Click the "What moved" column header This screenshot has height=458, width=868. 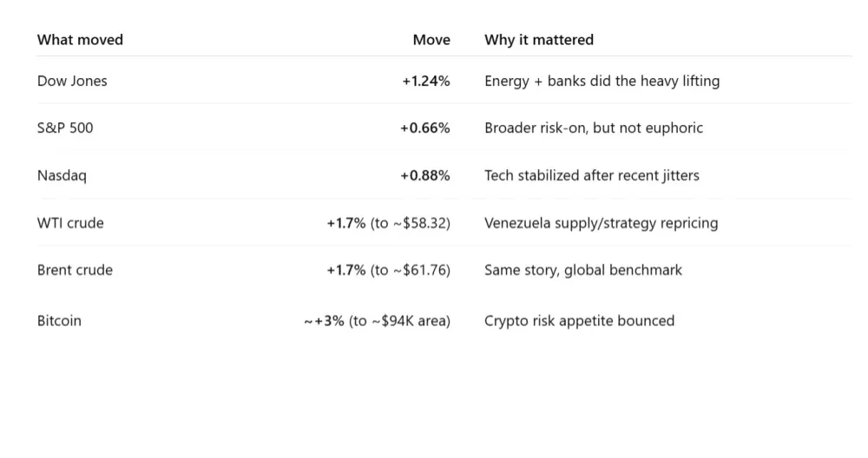pyautogui.click(x=80, y=40)
